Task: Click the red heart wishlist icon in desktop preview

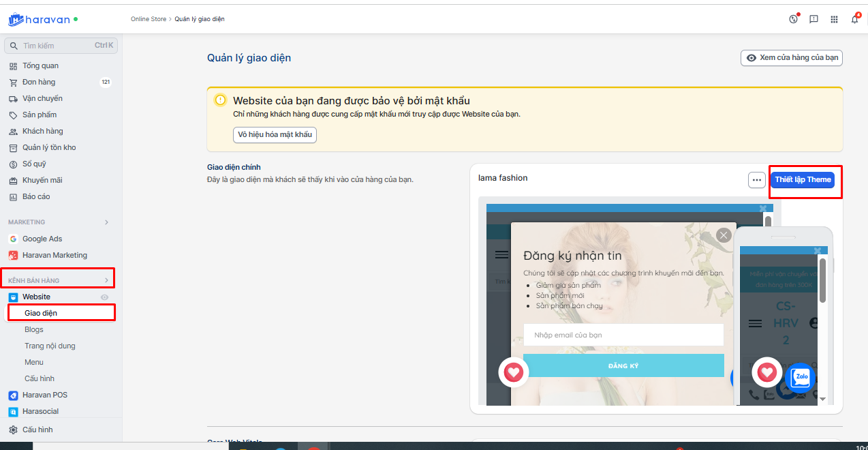Action: click(514, 372)
